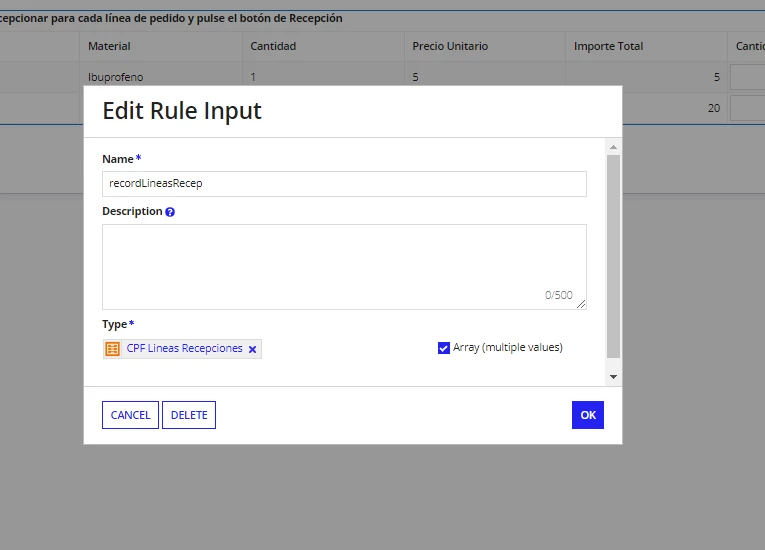Click the Description help question-mark icon
Screen dimensions: 765x550
pyautogui.click(x=170, y=212)
